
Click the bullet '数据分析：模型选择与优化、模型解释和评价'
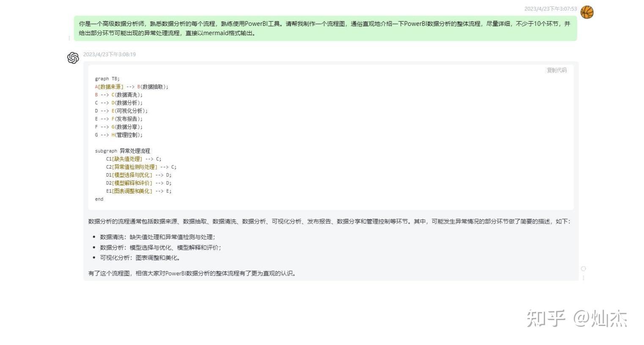(160, 248)
